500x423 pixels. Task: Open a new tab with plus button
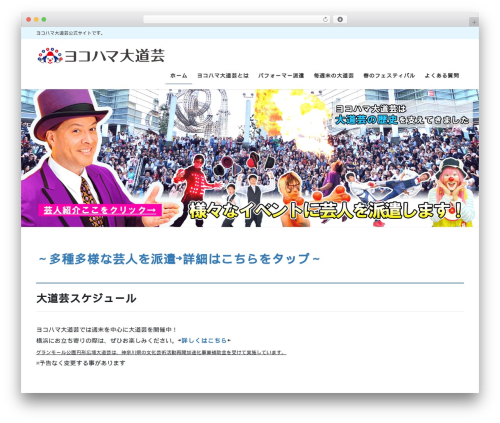pyautogui.click(x=474, y=22)
